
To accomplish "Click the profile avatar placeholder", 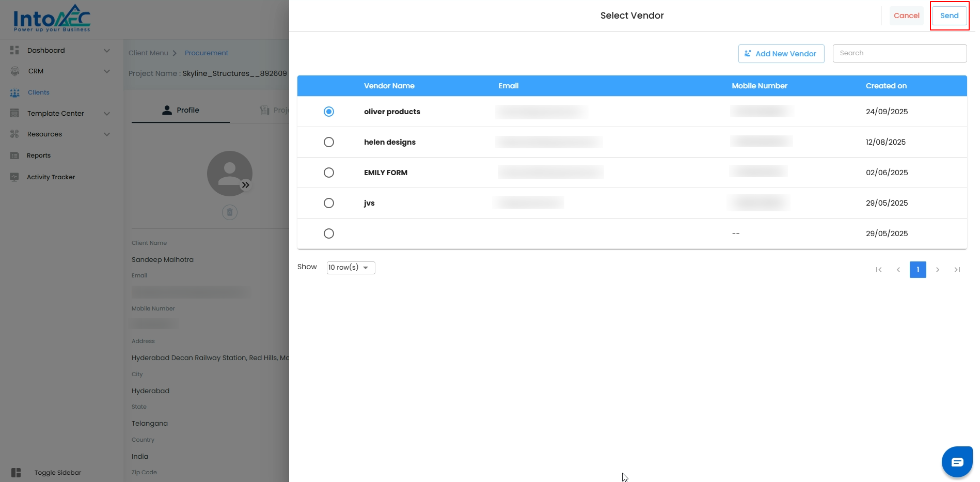I will click(x=230, y=174).
